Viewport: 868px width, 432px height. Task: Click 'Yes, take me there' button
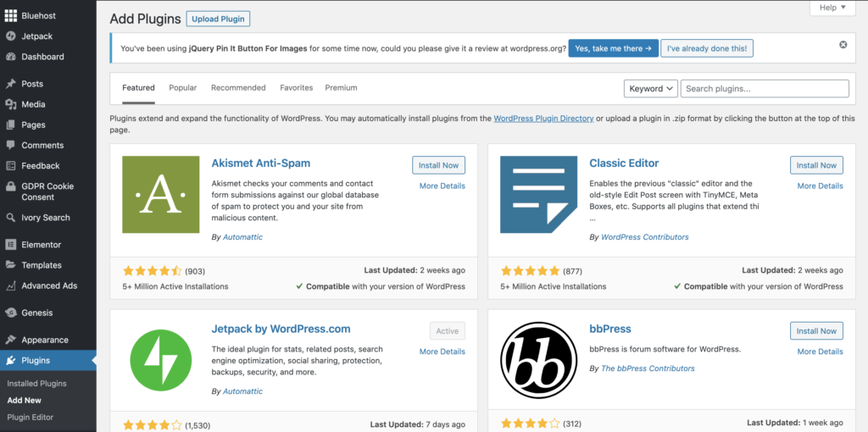[x=614, y=48]
